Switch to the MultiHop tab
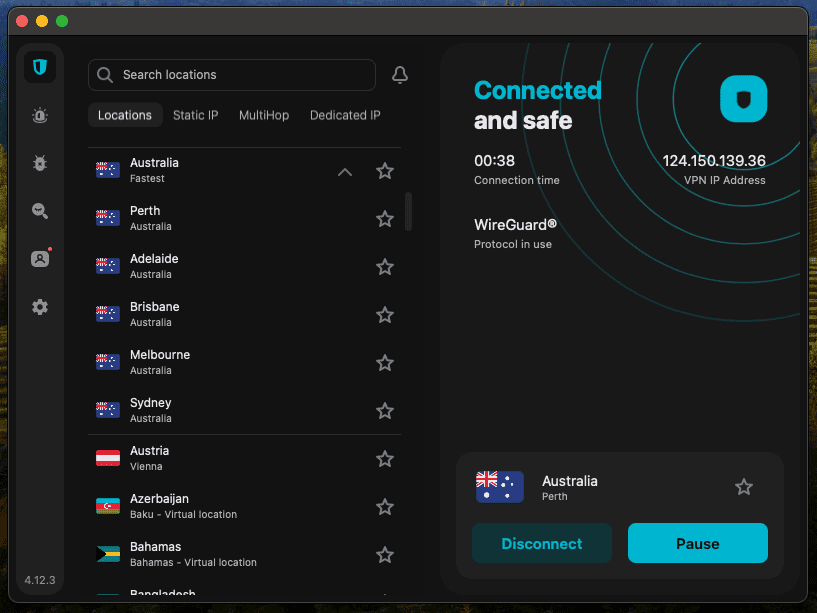Viewport: 817px width, 613px height. tap(264, 115)
